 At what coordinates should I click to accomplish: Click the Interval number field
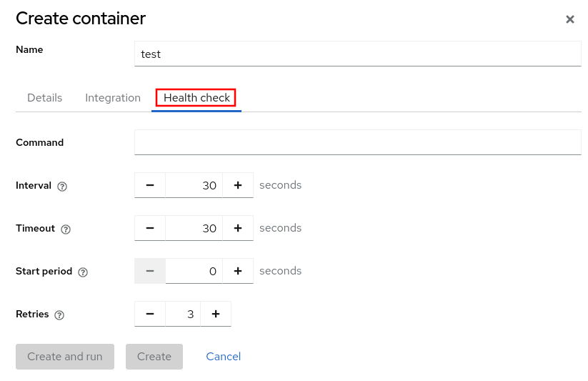click(x=194, y=185)
